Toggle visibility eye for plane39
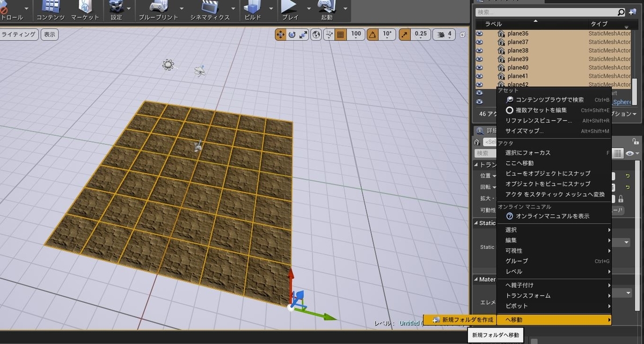644x344 pixels. (480, 59)
